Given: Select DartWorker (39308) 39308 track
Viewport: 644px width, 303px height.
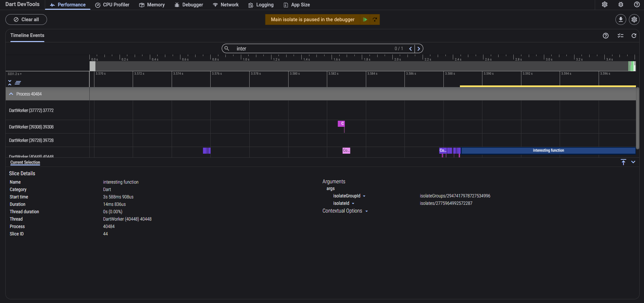Looking at the screenshot, I should click(31, 127).
